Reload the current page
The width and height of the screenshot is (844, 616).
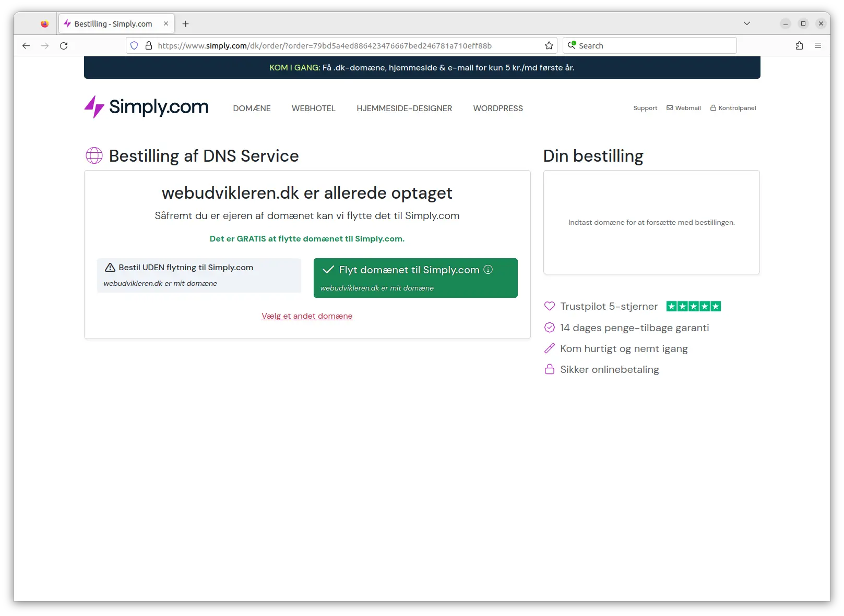[64, 46]
